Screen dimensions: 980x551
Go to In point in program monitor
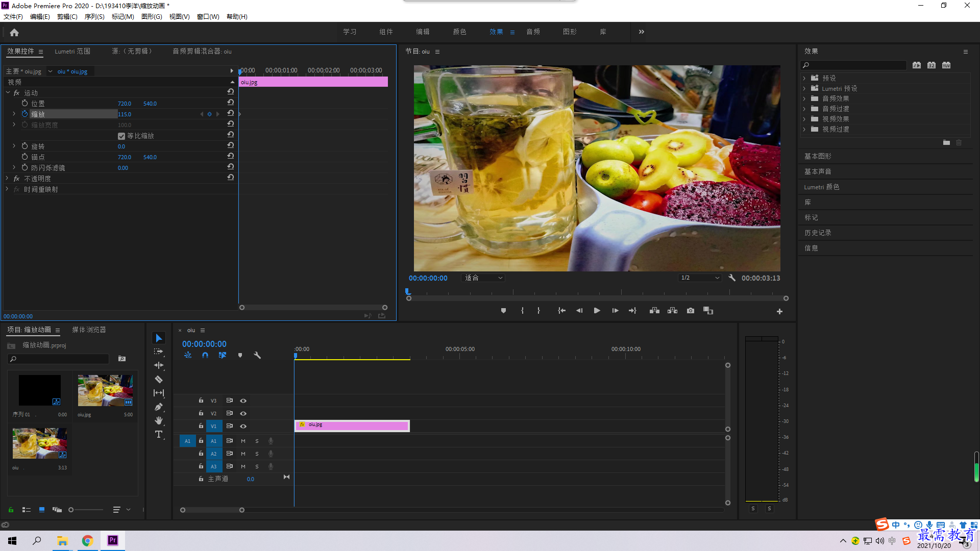coord(561,311)
